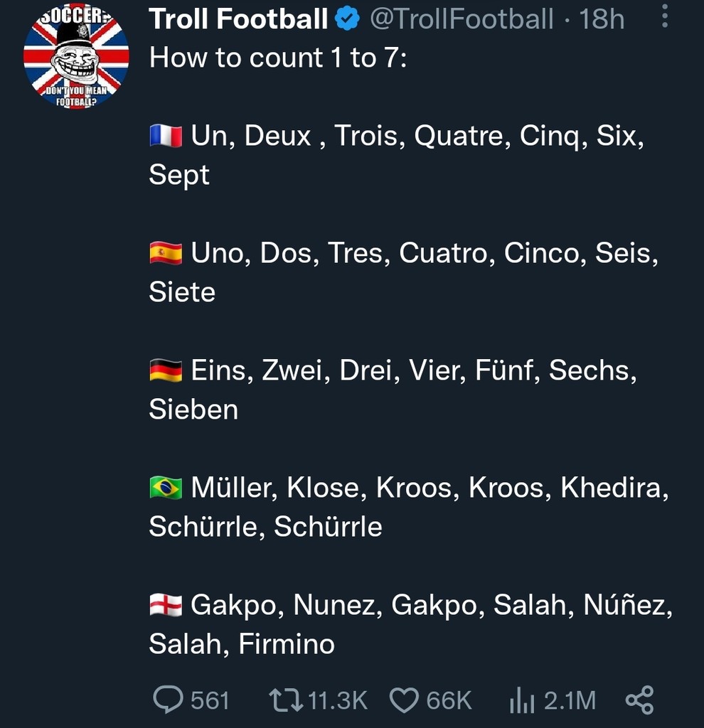This screenshot has height=728, width=704.
Task: Click the reply speech bubble icon
Action: tap(168, 700)
